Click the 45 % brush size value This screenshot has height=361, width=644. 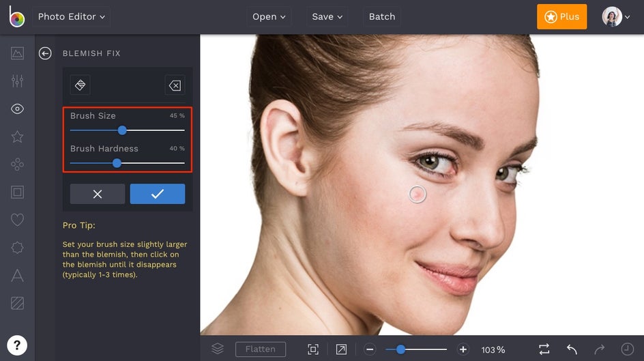(177, 116)
